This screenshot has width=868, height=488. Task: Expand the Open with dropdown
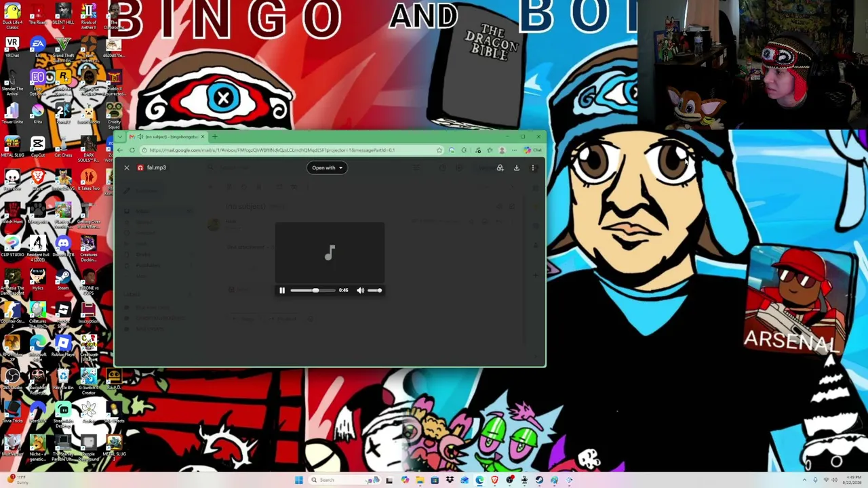pyautogui.click(x=327, y=167)
